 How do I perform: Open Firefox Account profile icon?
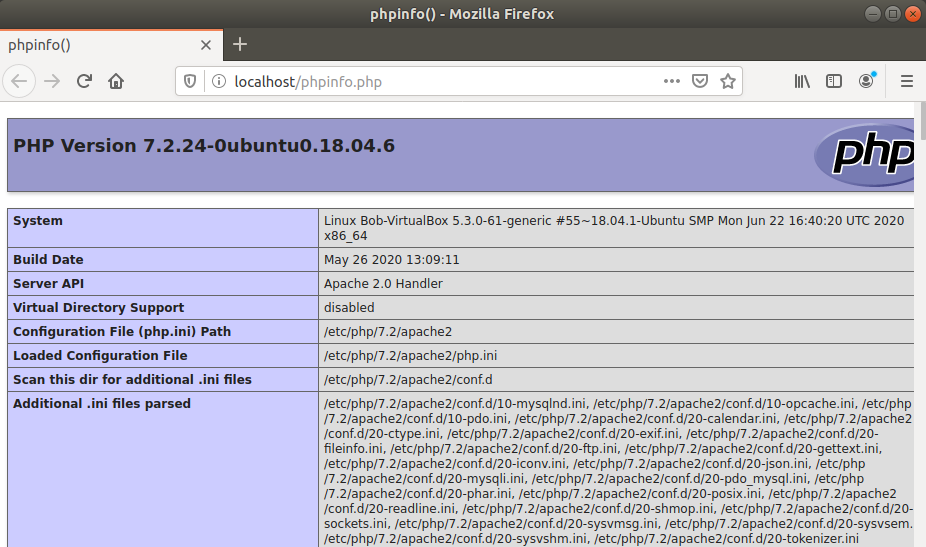[x=866, y=81]
